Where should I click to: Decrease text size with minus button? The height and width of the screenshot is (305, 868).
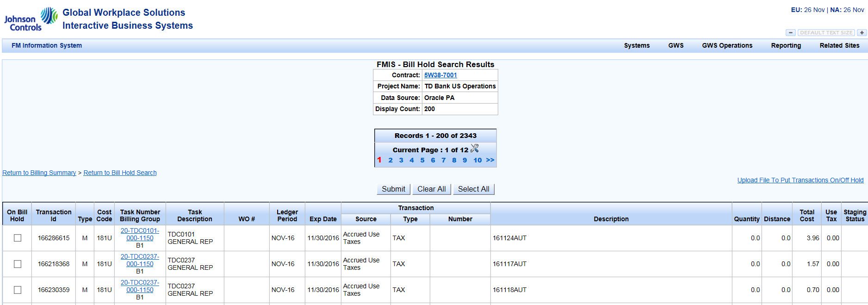[791, 33]
